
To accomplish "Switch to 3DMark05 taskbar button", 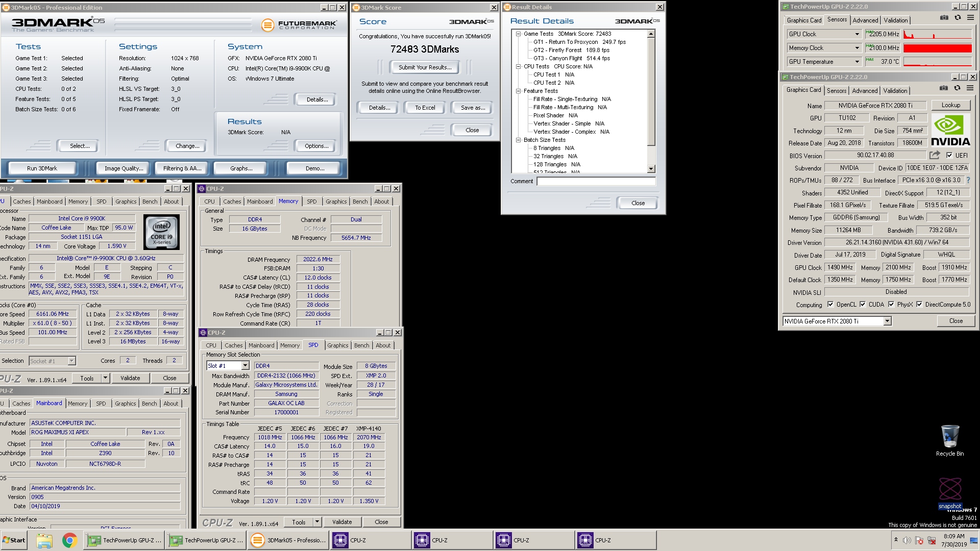I will pos(289,540).
